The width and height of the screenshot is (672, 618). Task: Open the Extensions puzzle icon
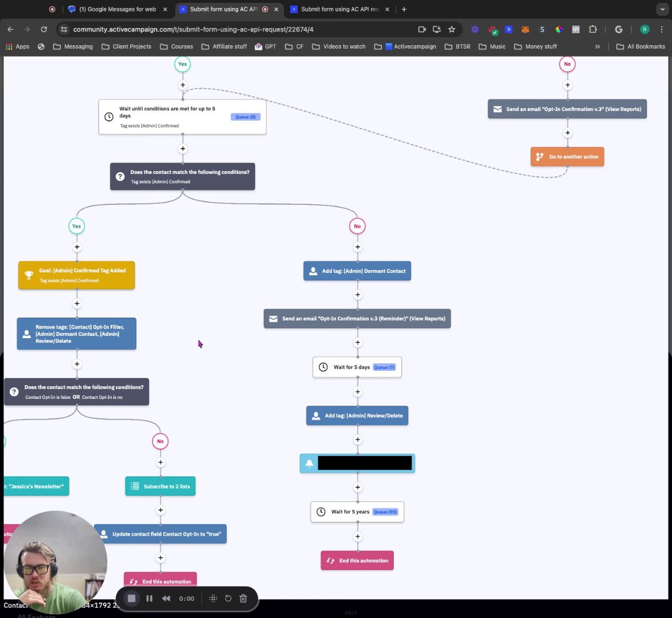(x=592, y=29)
